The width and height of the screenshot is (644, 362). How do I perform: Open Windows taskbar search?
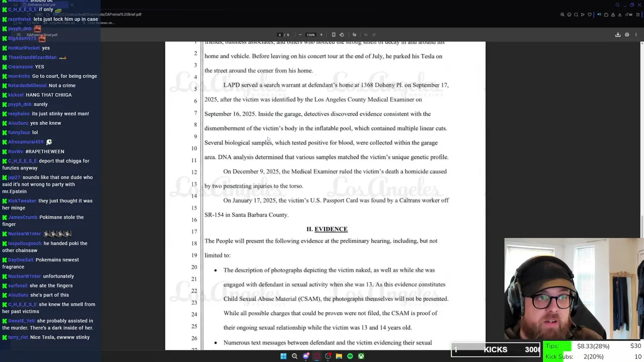click(x=294, y=356)
